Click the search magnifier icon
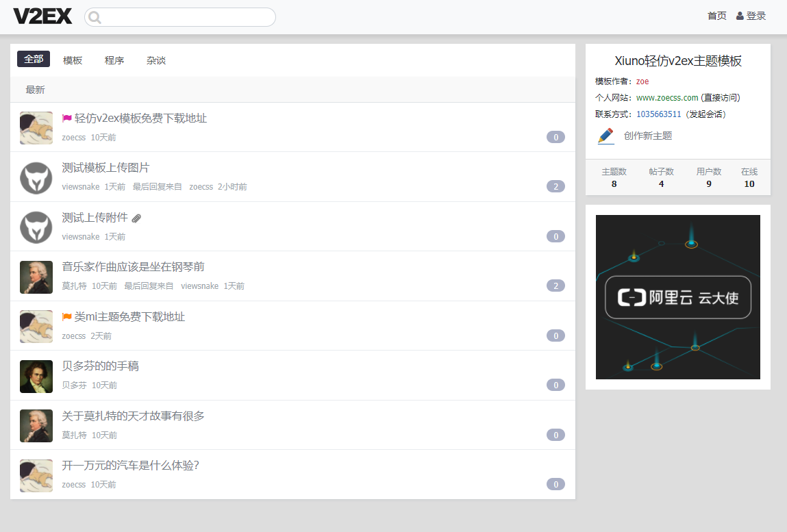 click(95, 18)
